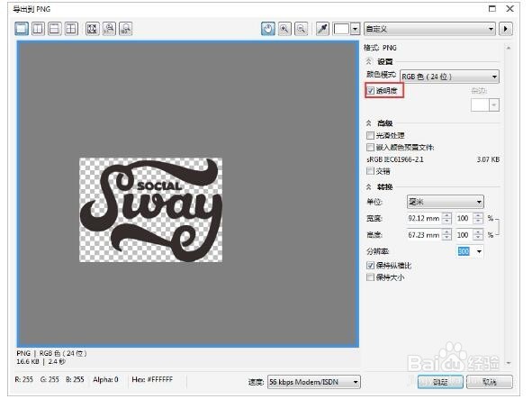Enable the 交错 checkbox

pos(370,171)
